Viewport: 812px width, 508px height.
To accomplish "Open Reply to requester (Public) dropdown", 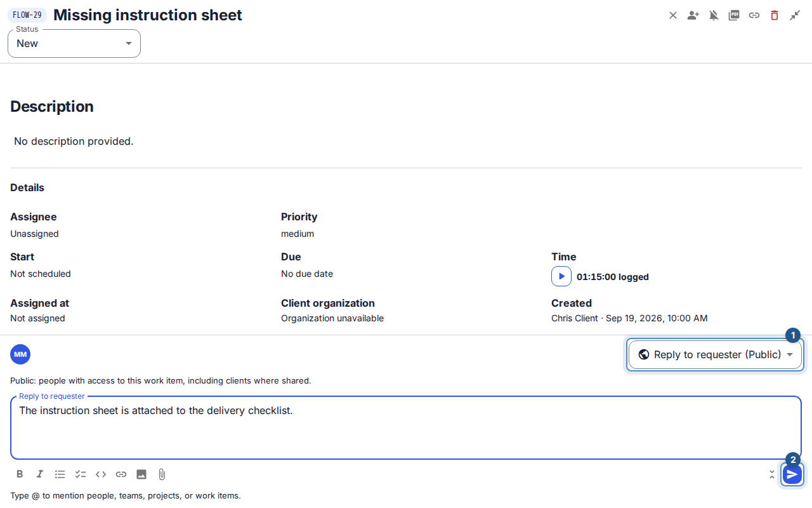I will click(715, 354).
